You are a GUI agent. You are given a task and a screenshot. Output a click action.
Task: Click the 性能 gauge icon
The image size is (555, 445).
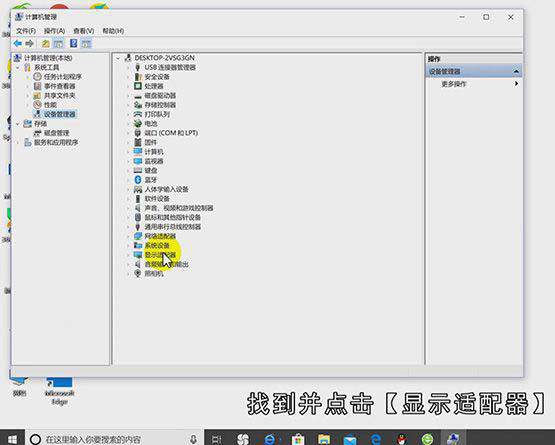point(37,105)
